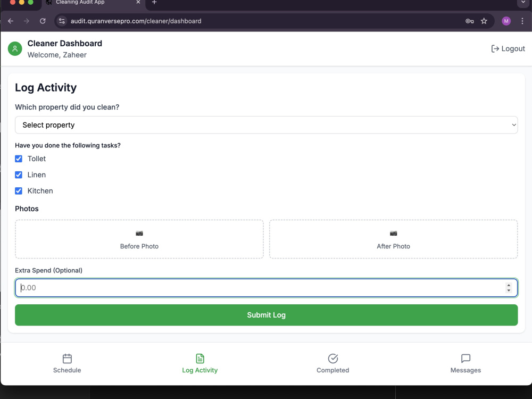Image resolution: width=532 pixels, height=399 pixels.
Task: Upload a Before Photo in the dashed box
Action: 139,239
